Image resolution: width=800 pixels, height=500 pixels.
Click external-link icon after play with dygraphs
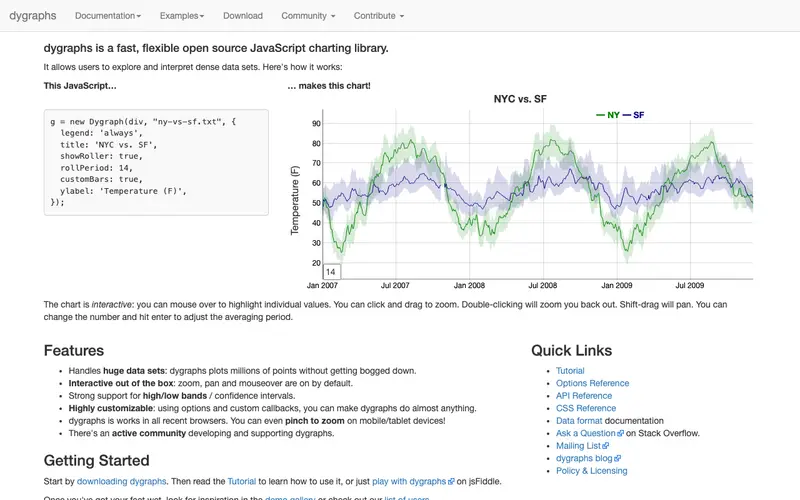451,481
